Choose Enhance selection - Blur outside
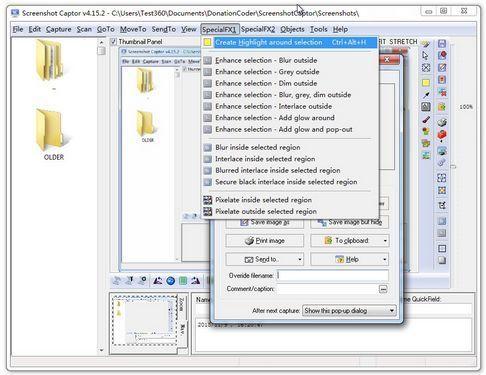Image resolution: width=486 pixels, height=375 pixels. (x=290, y=60)
